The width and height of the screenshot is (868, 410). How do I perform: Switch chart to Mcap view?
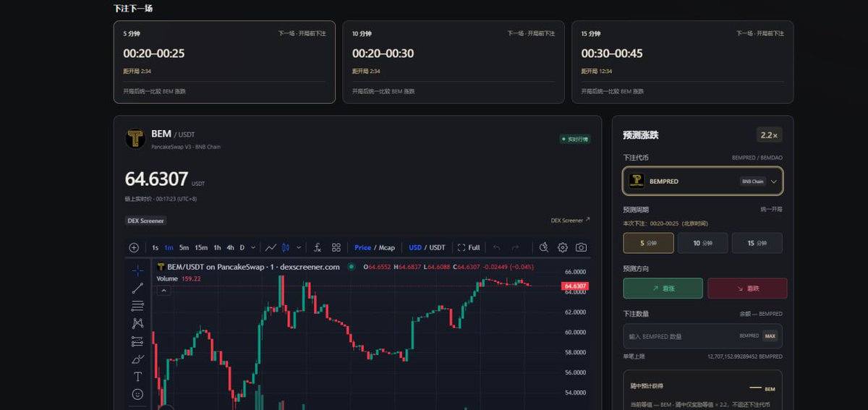(387, 247)
